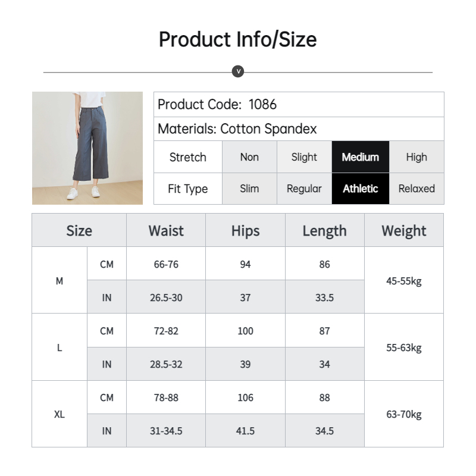Select the Non stretch option

(x=249, y=157)
